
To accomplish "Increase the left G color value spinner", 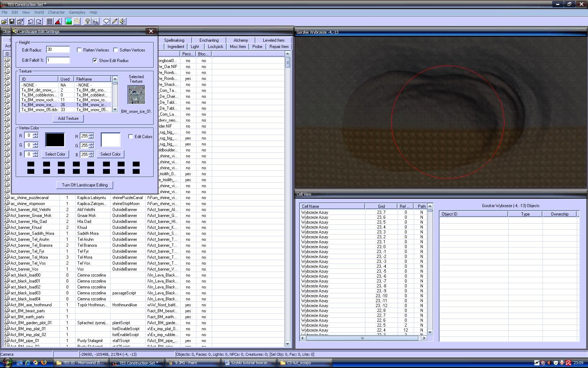I will [x=35, y=143].
